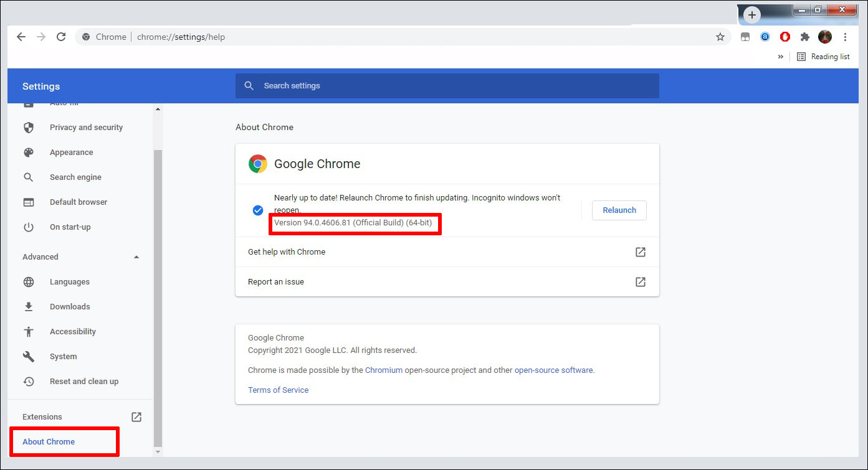Open the Reading list

(x=823, y=57)
